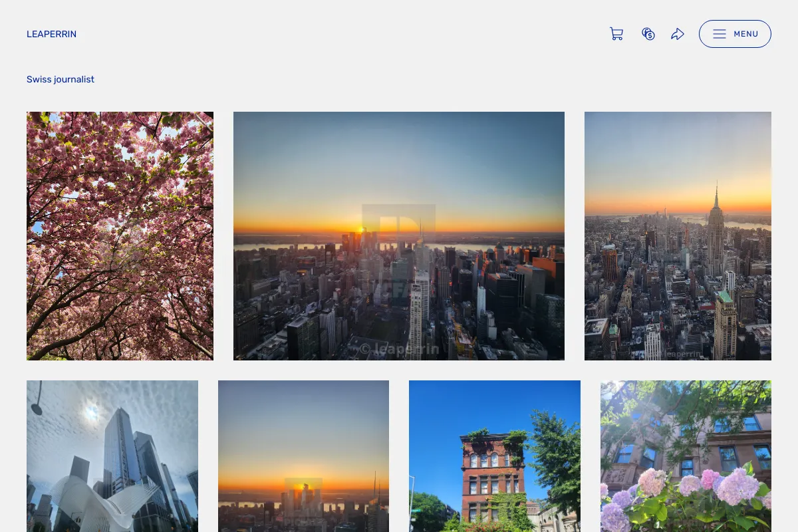Click the share arrow icon
Viewport: 798px width, 532px height.
click(678, 34)
